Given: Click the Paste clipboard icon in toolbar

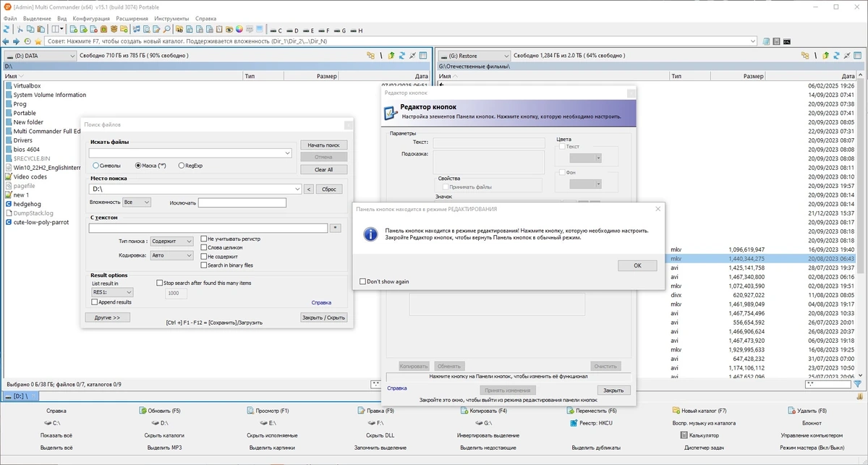Looking at the screenshot, I should click(x=41, y=30).
